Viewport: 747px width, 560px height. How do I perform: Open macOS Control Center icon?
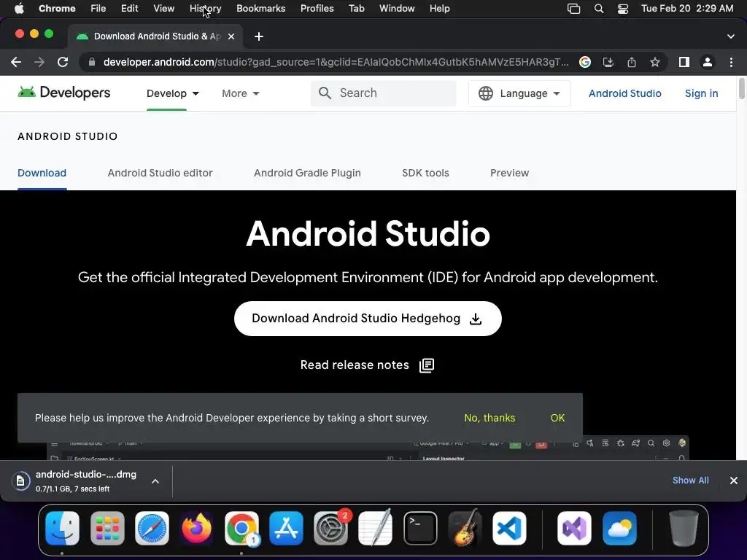click(x=623, y=9)
